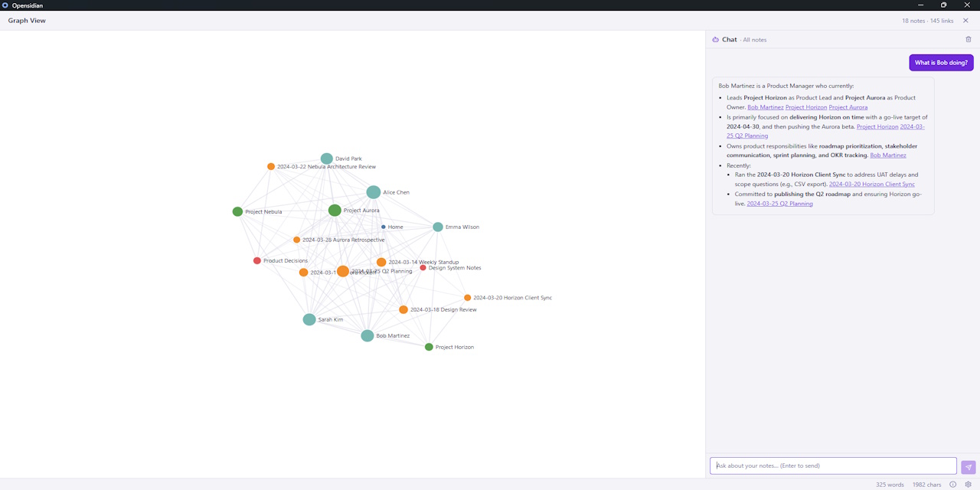Click the 'Chat' panel title
The image size is (980, 490).
coord(730,40)
